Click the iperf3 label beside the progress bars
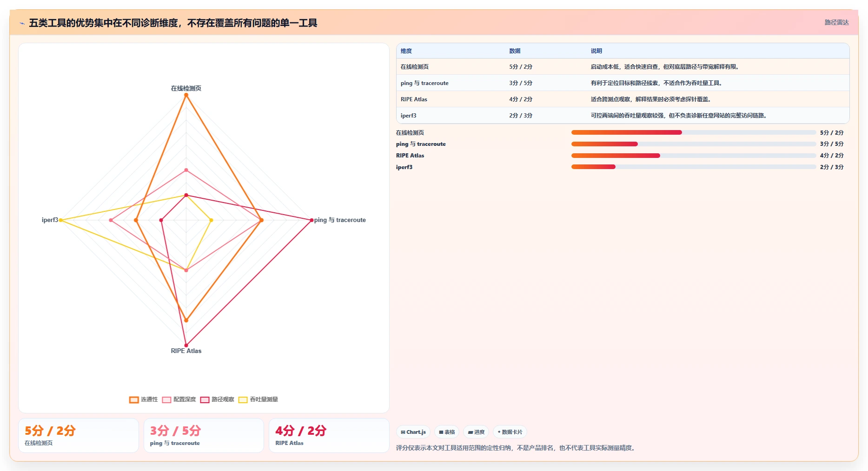Screen dimensions: 868x471 click(404, 167)
